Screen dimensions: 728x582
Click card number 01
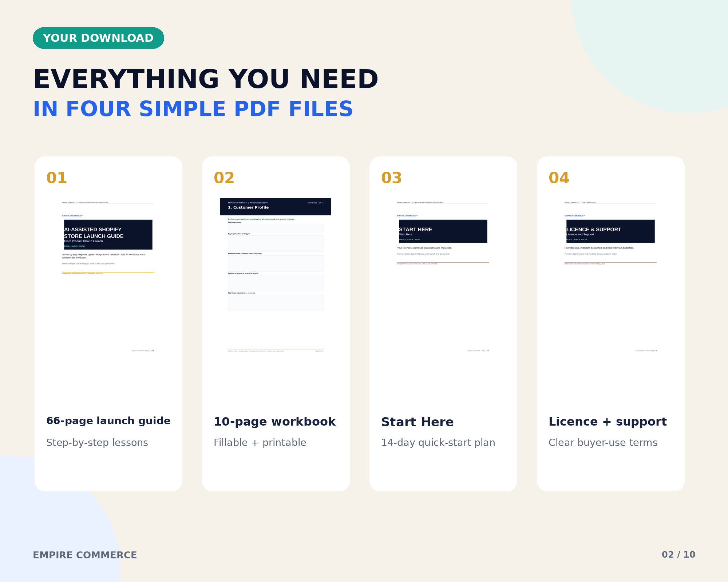[x=57, y=178]
